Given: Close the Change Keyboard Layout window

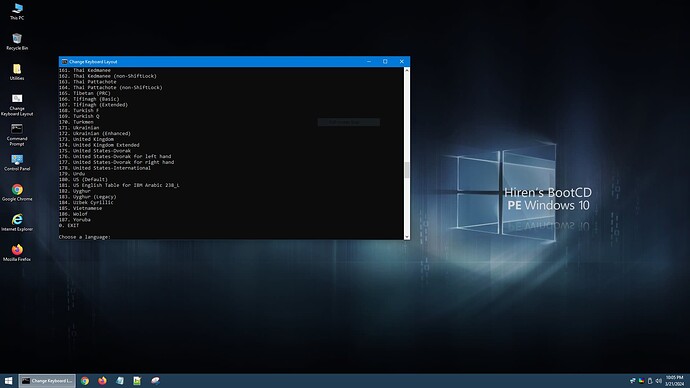Looking at the screenshot, I should pos(401,62).
